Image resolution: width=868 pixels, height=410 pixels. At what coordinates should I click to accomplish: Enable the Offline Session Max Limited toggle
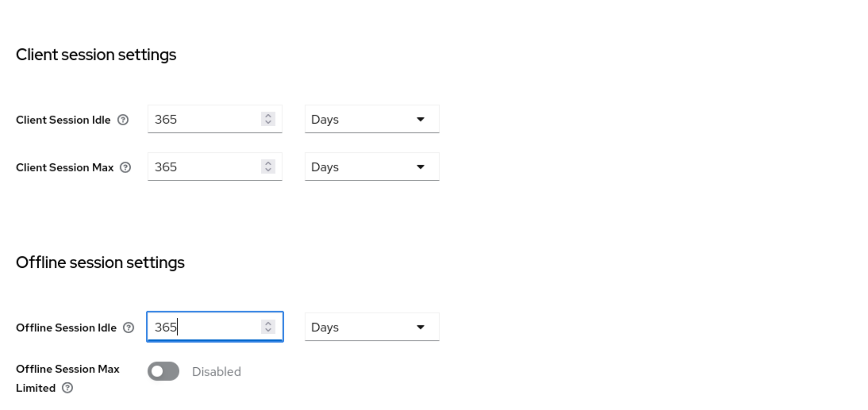coord(163,371)
